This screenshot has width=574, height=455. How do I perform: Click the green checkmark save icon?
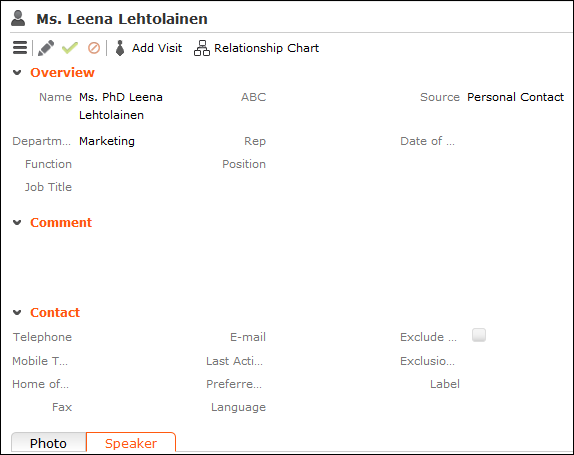point(70,48)
